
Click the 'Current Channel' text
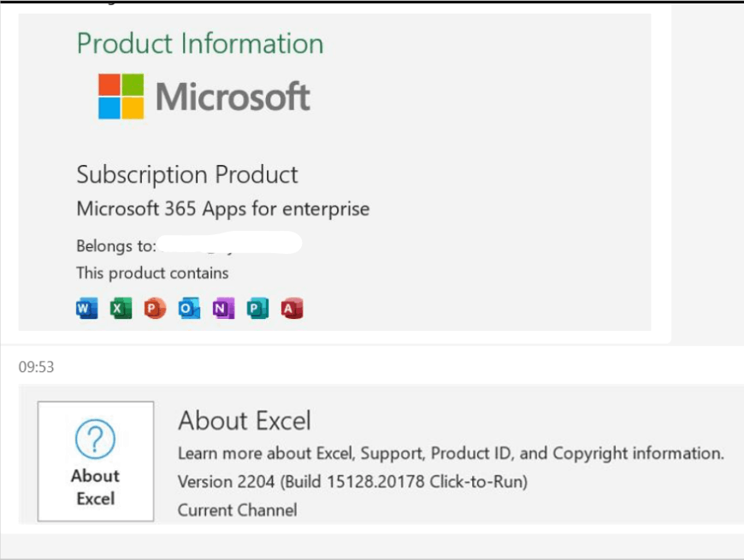click(x=238, y=510)
